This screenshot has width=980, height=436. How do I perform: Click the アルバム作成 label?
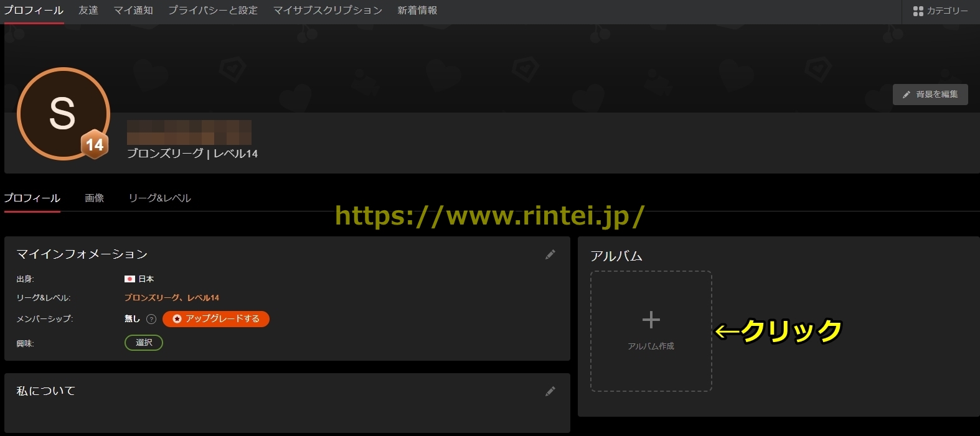(651, 346)
